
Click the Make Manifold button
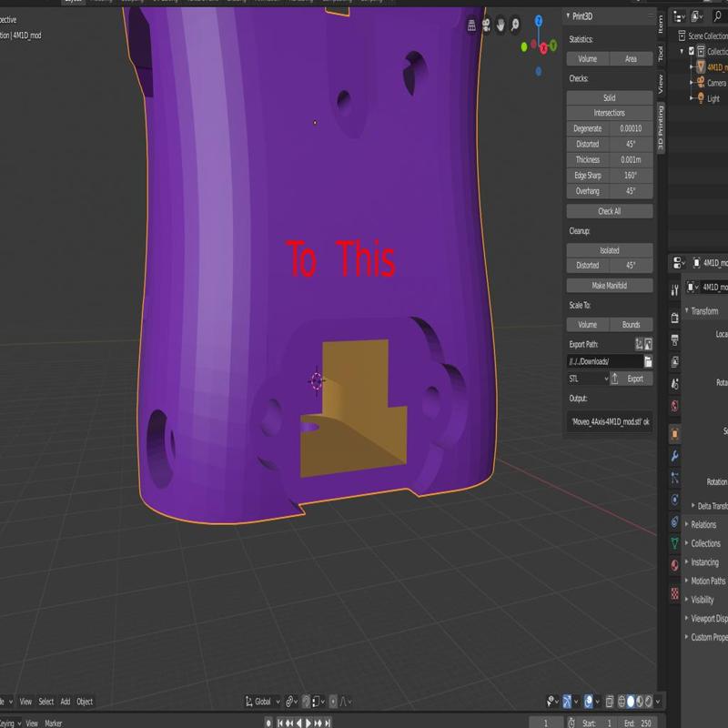[x=610, y=286]
